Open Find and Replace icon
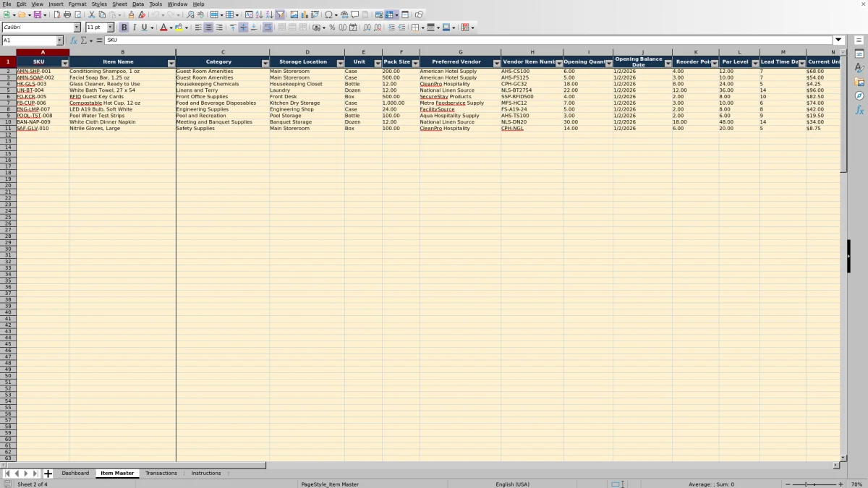 pyautogui.click(x=190, y=14)
